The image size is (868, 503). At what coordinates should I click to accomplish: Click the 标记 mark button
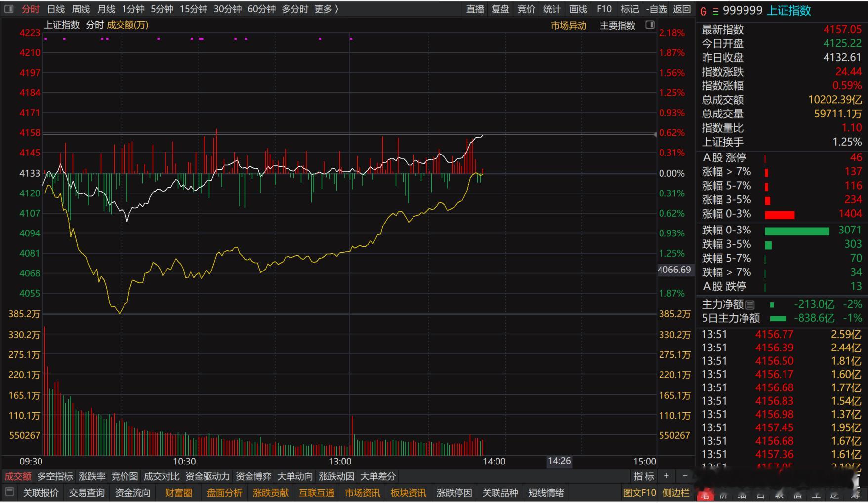coord(630,9)
